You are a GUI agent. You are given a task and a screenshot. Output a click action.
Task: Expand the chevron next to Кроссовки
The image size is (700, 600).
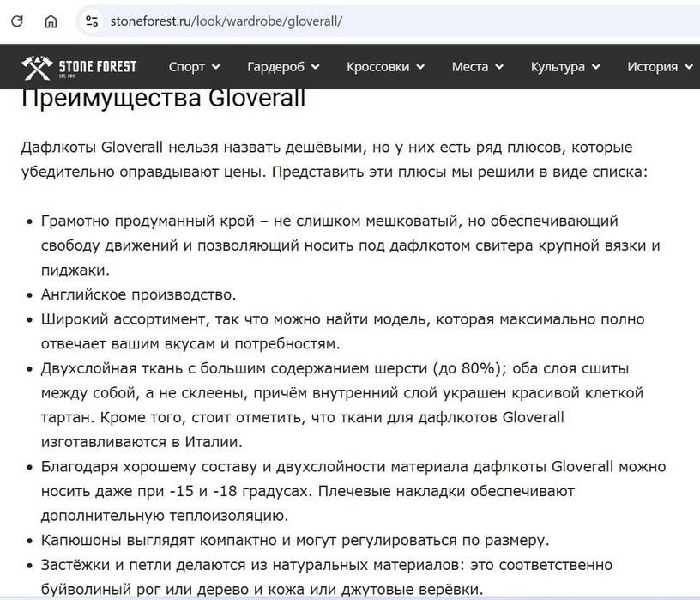[420, 67]
